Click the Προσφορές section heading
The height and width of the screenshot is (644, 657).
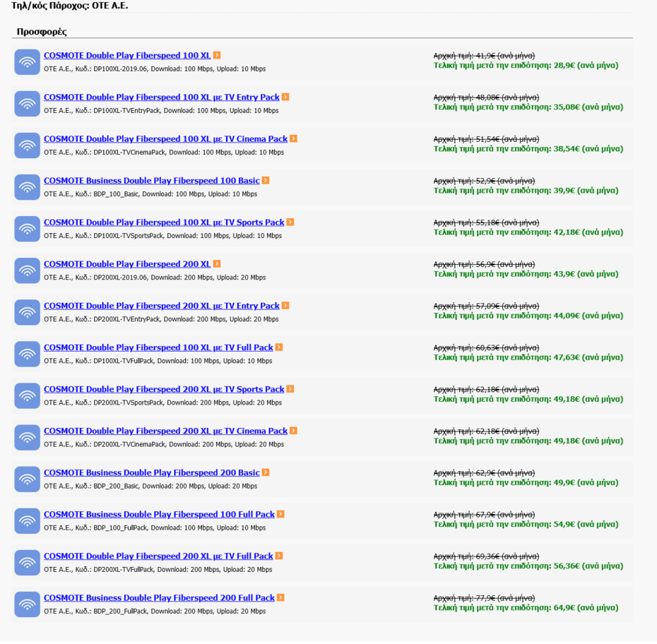coord(42,32)
